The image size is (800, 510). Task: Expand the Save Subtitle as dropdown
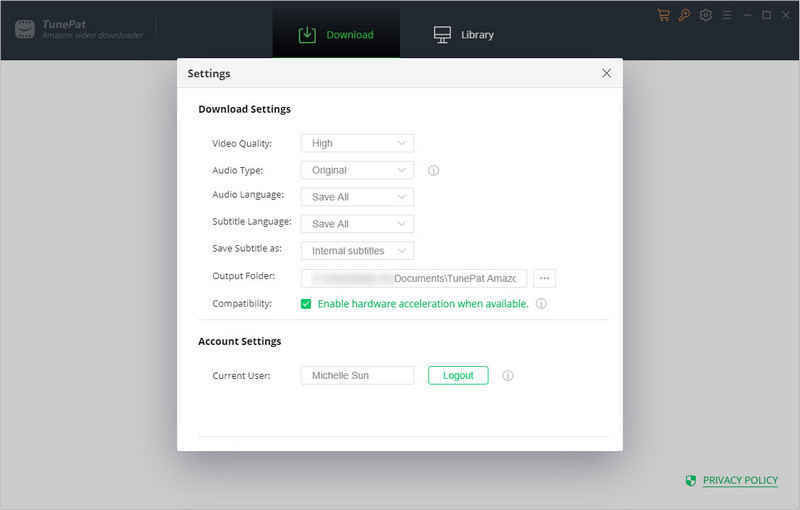pos(357,251)
